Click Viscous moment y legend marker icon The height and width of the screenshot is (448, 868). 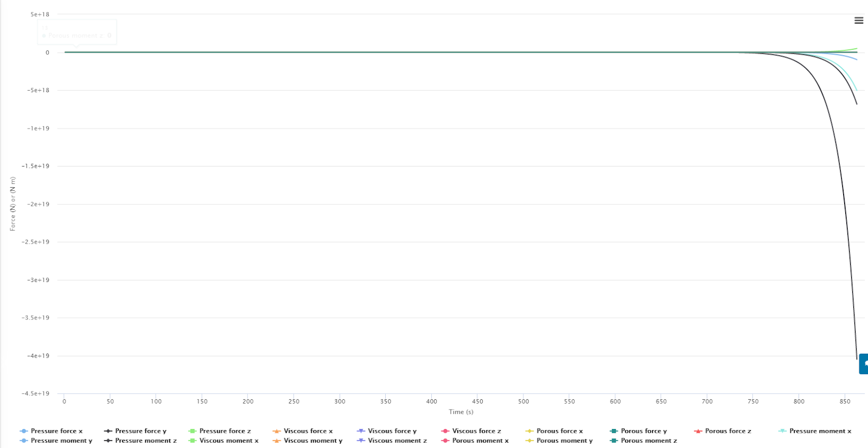[x=277, y=441]
